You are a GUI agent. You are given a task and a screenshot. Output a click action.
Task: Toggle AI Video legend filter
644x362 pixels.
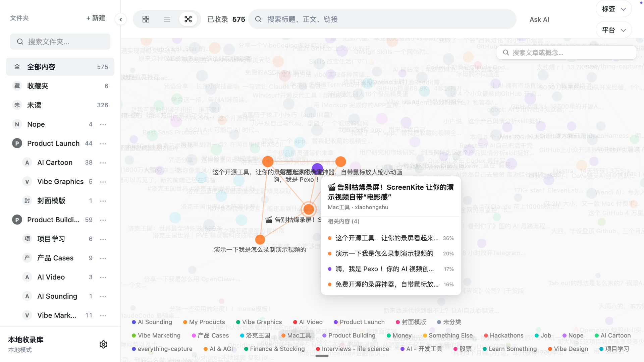pos(308,322)
